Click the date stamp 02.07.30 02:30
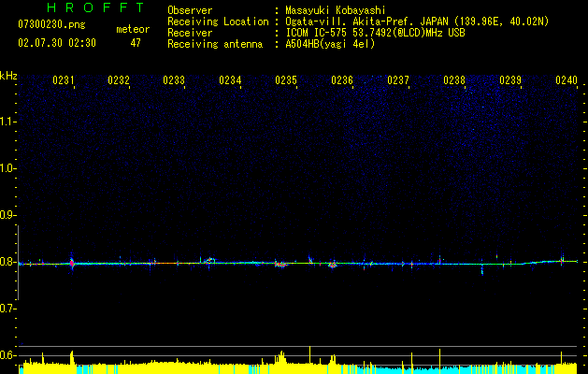The image size is (588, 374). (57, 43)
